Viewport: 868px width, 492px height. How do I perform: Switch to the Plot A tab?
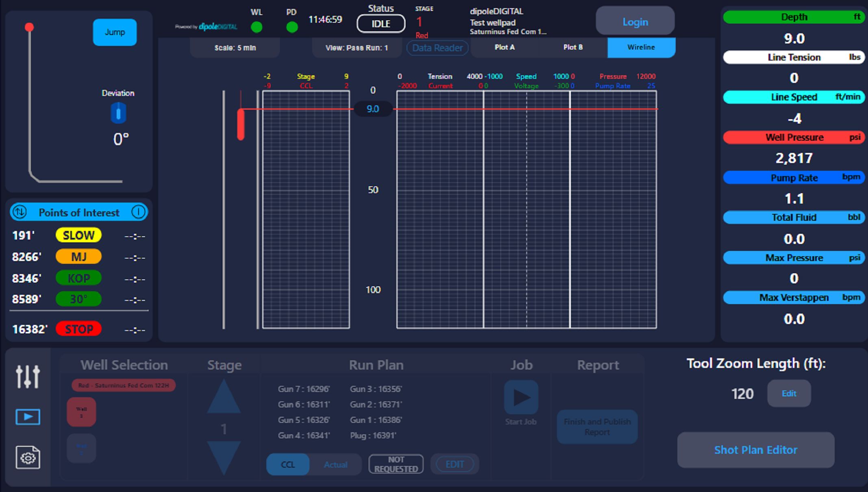[x=504, y=48]
